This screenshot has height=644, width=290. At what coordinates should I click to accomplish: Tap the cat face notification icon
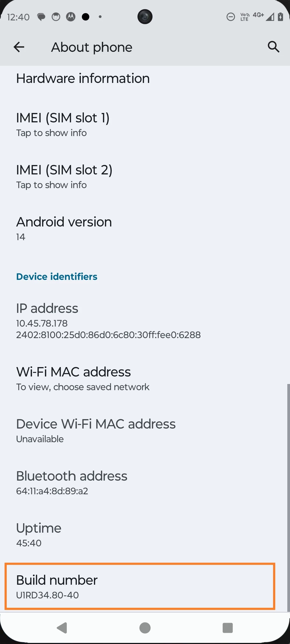[x=56, y=17]
